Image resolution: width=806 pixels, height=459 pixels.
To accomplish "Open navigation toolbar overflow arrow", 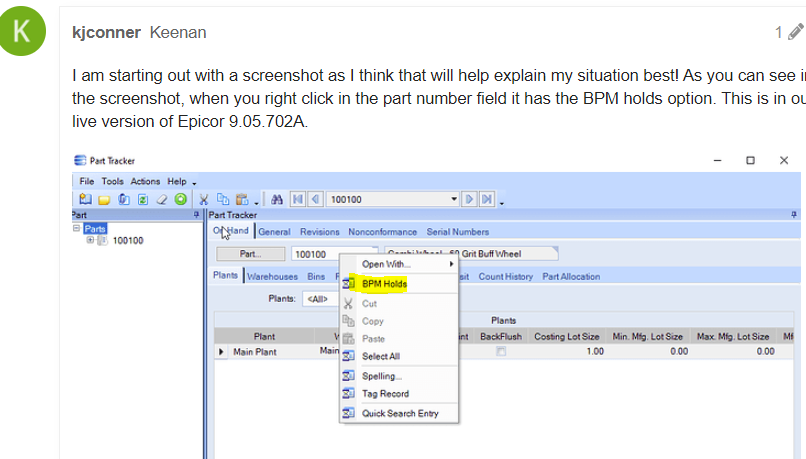I will click(502, 203).
